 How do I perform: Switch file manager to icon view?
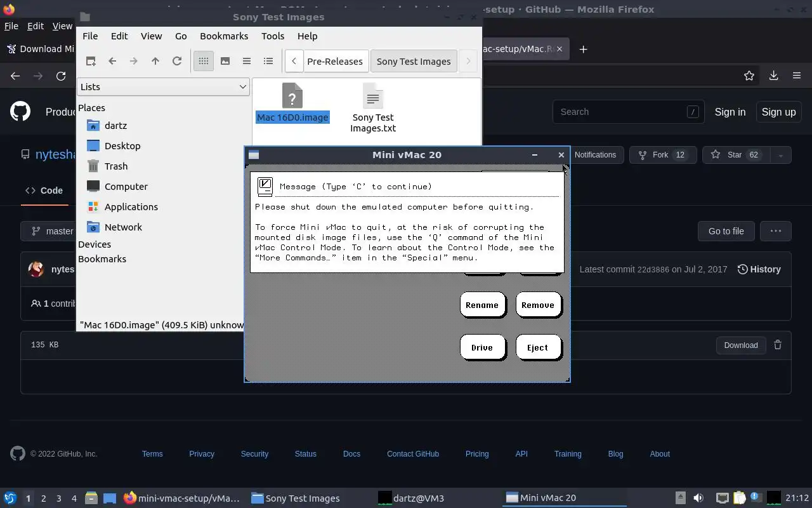pyautogui.click(x=204, y=61)
